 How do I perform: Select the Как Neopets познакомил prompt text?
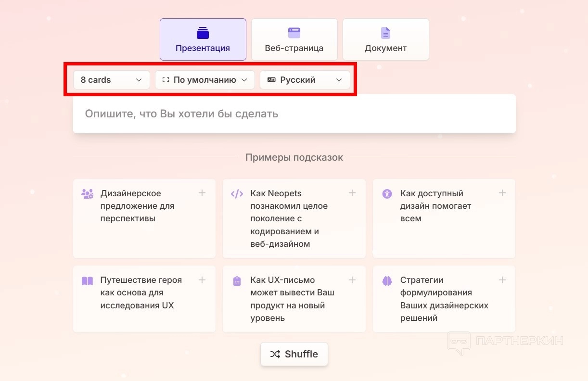coord(289,218)
